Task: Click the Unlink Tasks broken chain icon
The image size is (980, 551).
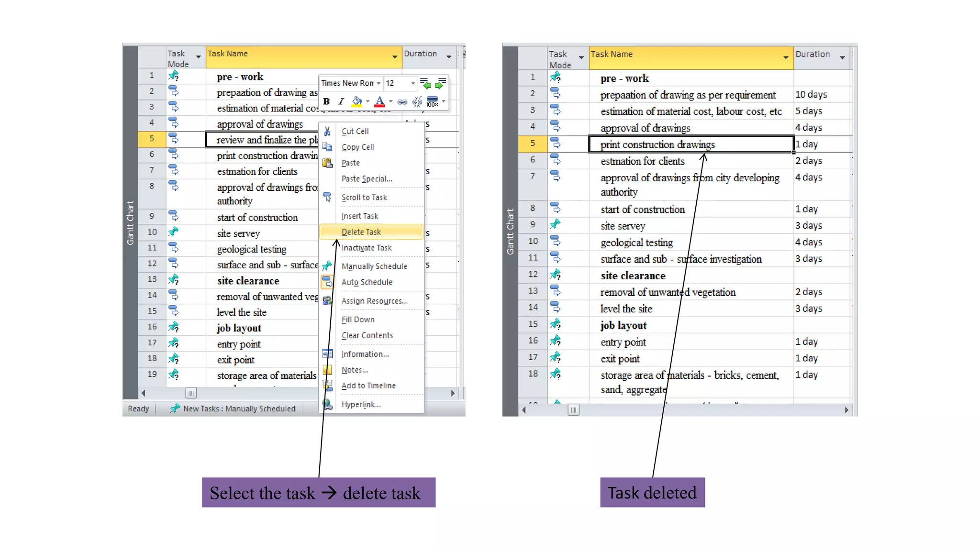Action: point(417,101)
